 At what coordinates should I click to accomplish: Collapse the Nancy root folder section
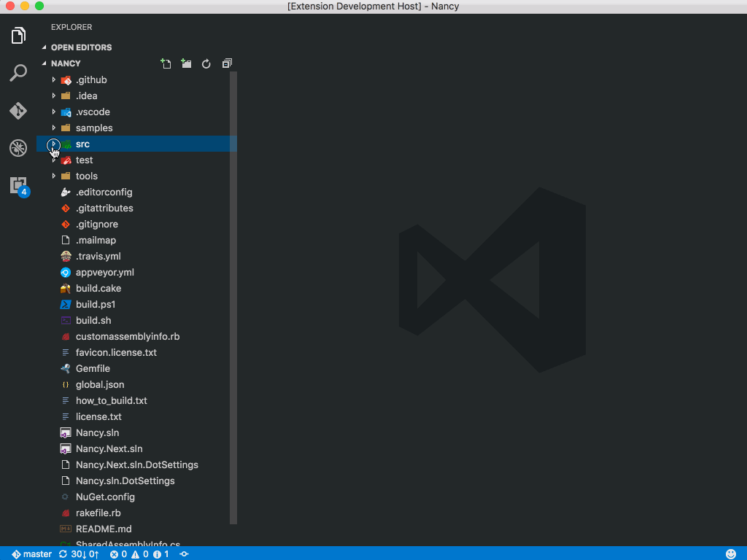44,63
